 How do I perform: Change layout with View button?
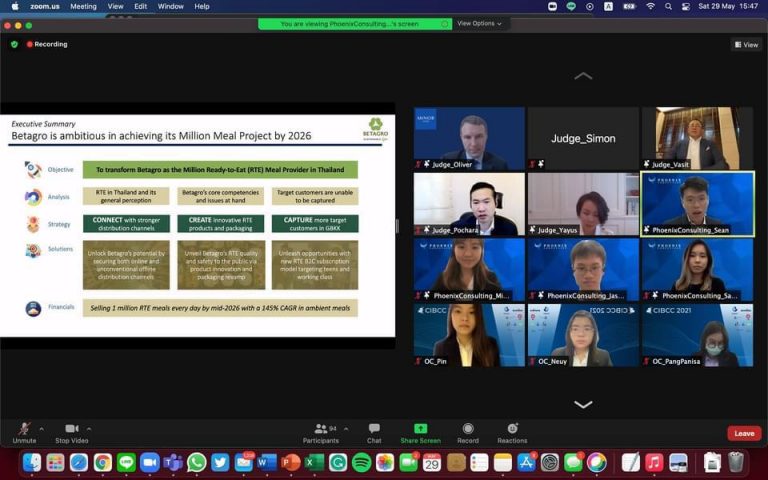[x=746, y=45]
